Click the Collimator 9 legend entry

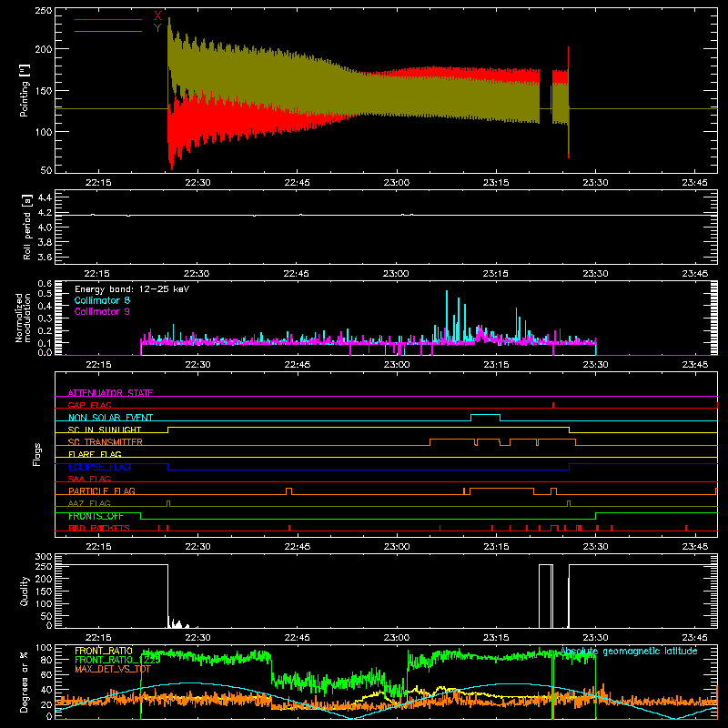[102, 311]
